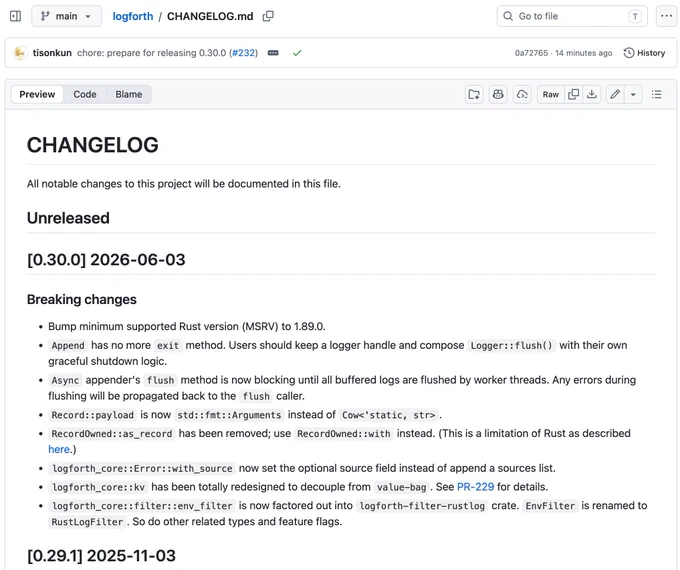Open commit hash 0a72765
The width and height of the screenshot is (680, 570).
(x=531, y=53)
